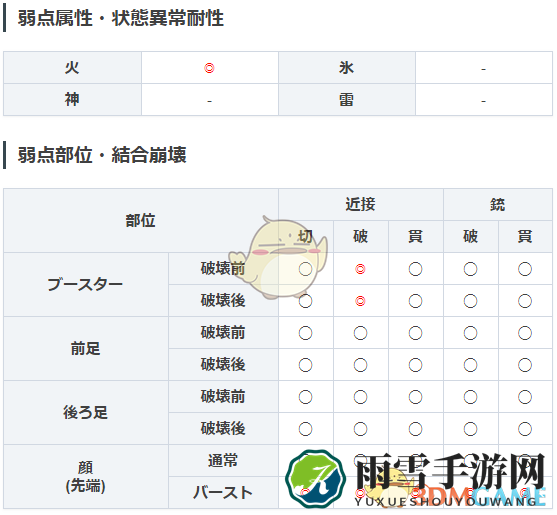Click the 雨雪手游网 watermark text

coord(450,471)
